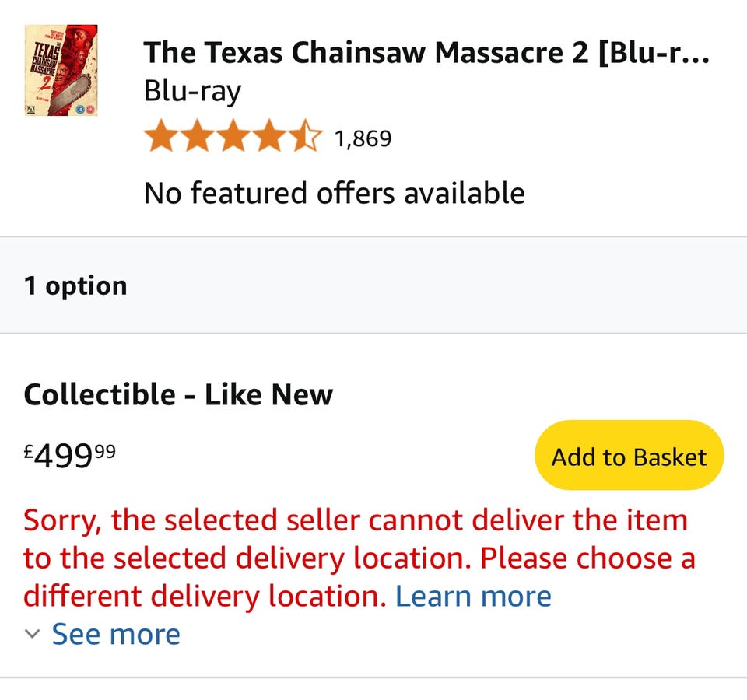Select the Collectible - Like New condition heading

178,394
